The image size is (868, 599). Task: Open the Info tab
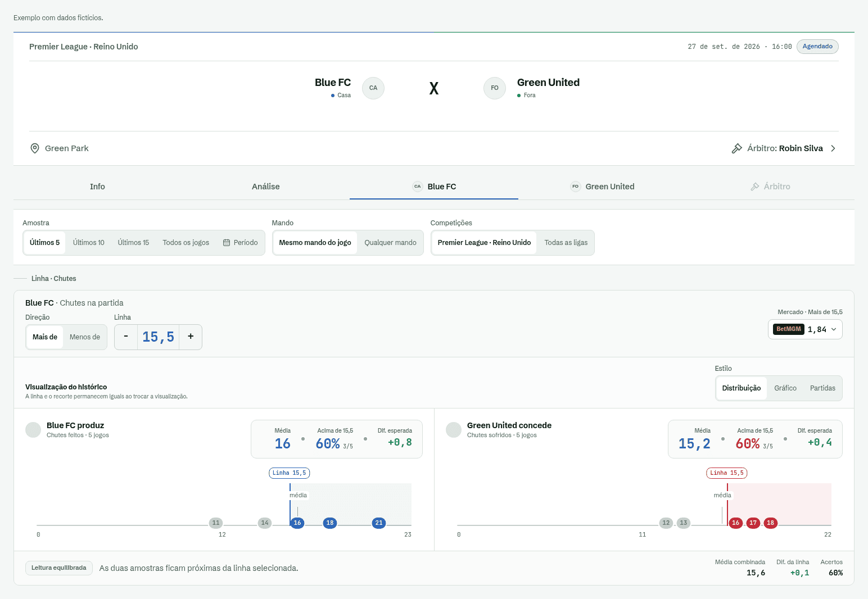click(x=97, y=187)
